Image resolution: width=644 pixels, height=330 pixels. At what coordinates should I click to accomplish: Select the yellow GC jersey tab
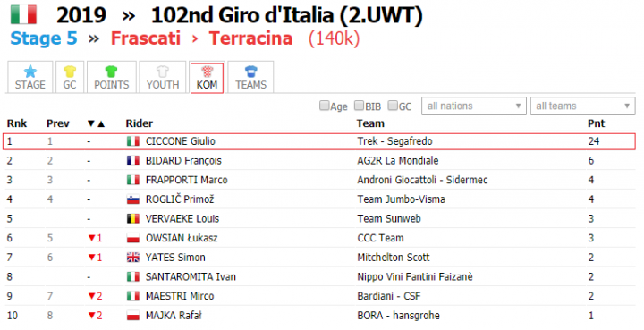click(x=70, y=77)
